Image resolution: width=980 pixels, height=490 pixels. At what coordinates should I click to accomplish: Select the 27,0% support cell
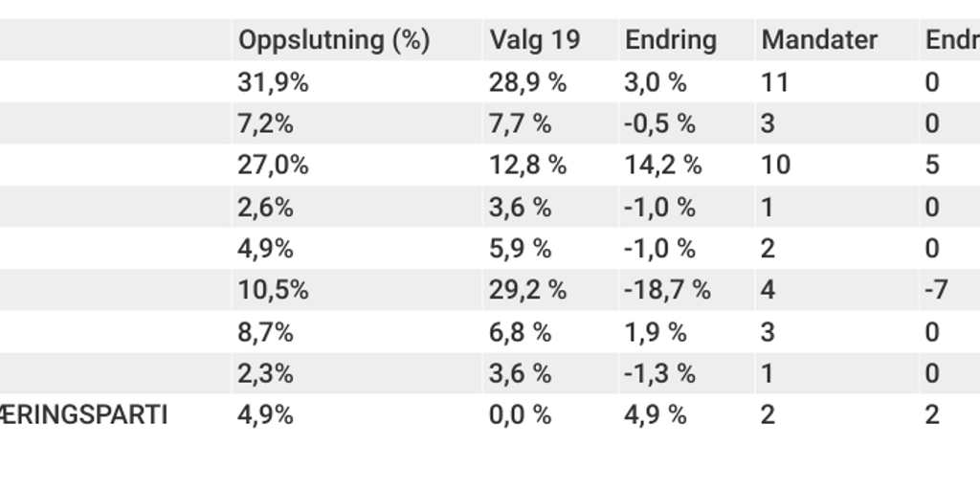273,166
